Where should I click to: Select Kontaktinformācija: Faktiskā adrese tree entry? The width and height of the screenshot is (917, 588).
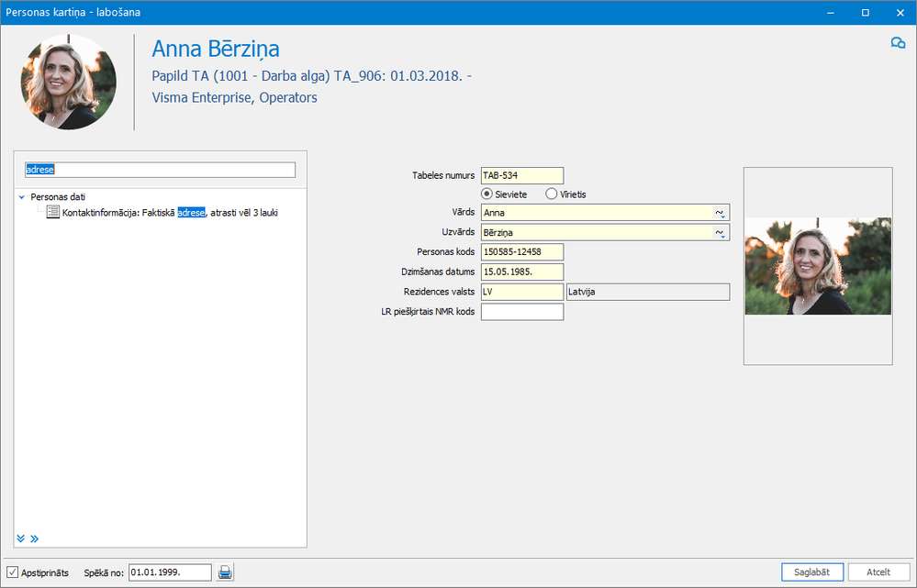[x=170, y=213]
